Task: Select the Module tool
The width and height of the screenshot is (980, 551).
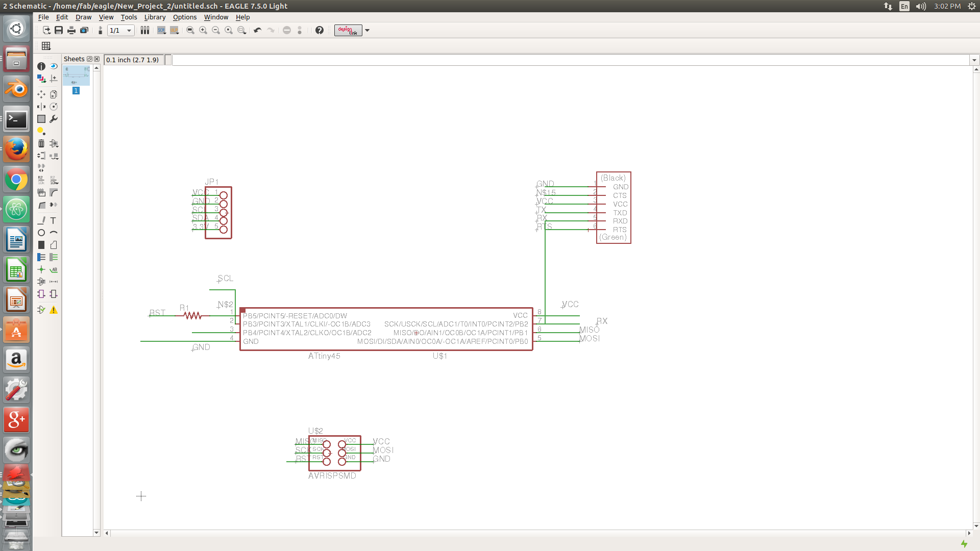Action: [41, 294]
